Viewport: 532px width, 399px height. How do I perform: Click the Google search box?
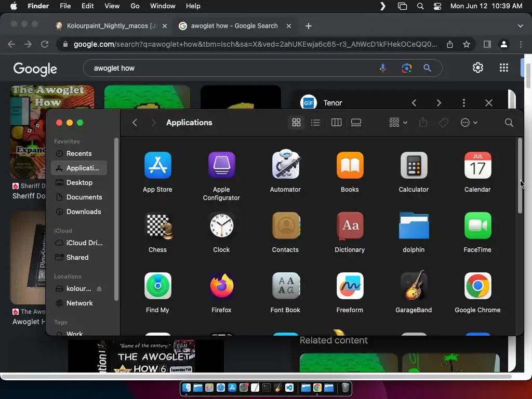pyautogui.click(x=231, y=68)
